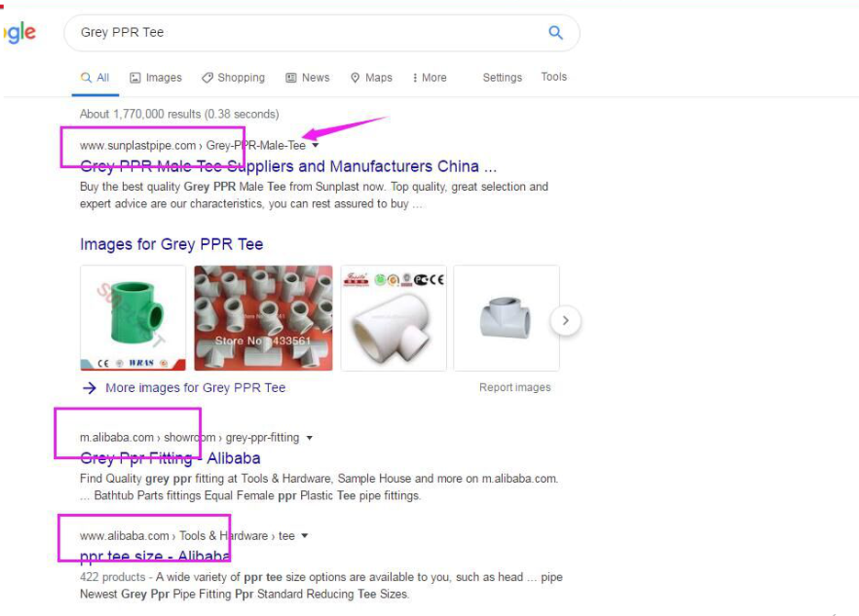
Task: Click the 'Buy the best quality Grey PPR' snippet
Action: [314, 196]
